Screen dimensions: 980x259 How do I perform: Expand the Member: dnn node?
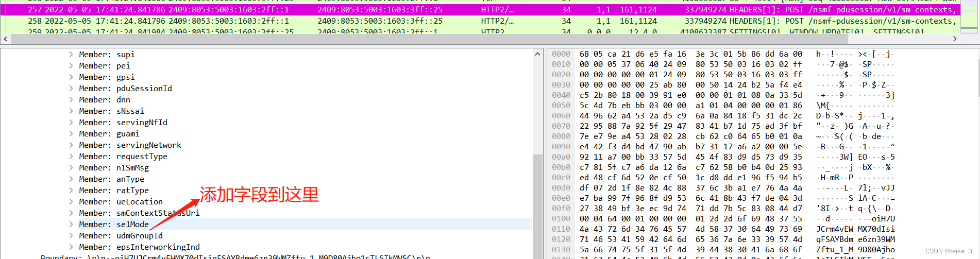pos(71,99)
